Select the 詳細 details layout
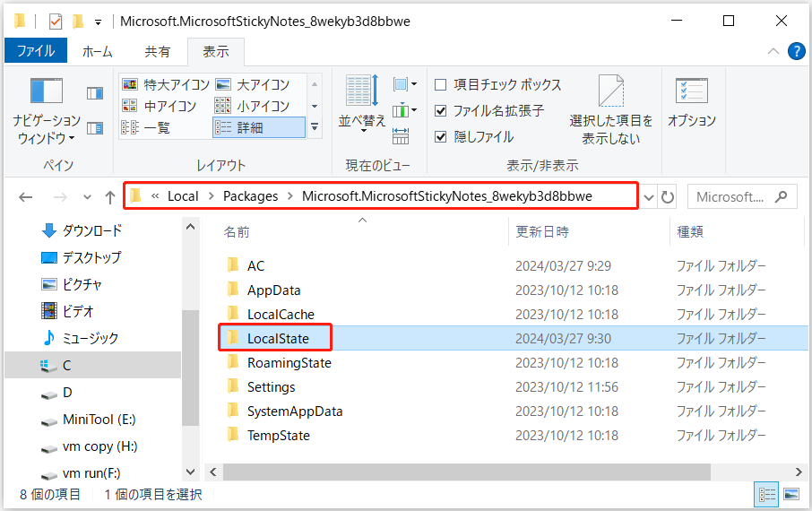This screenshot has height=511, width=812. (x=258, y=127)
